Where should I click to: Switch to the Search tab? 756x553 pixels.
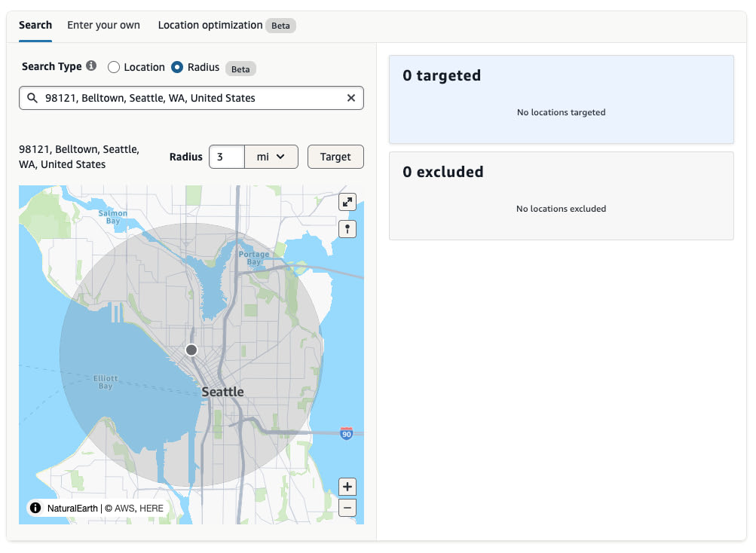35,25
